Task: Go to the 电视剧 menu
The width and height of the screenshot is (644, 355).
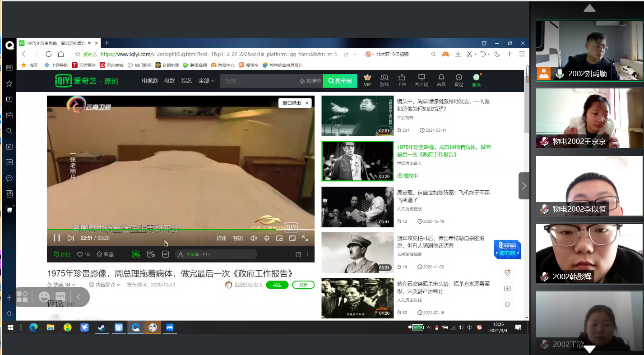Action: pyautogui.click(x=149, y=81)
